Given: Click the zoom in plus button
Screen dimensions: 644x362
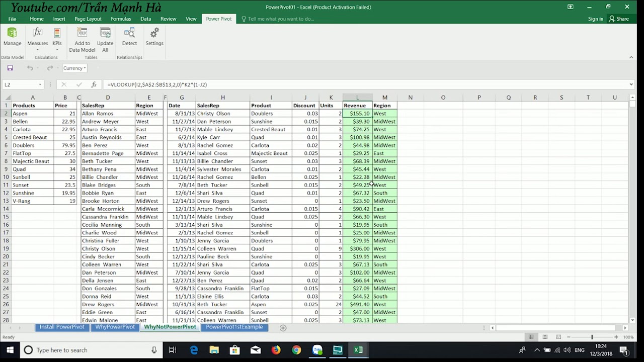Looking at the screenshot, I should point(616,337).
